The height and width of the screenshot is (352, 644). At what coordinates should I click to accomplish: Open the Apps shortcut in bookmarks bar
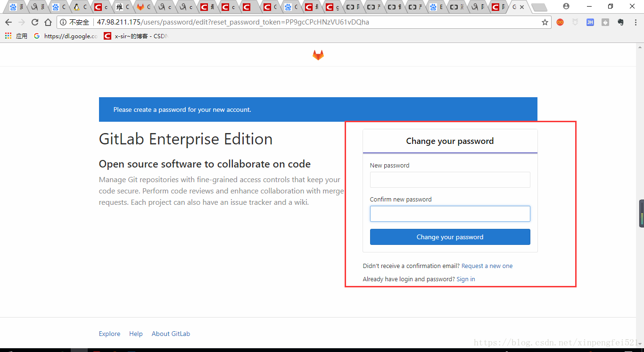tap(16, 36)
